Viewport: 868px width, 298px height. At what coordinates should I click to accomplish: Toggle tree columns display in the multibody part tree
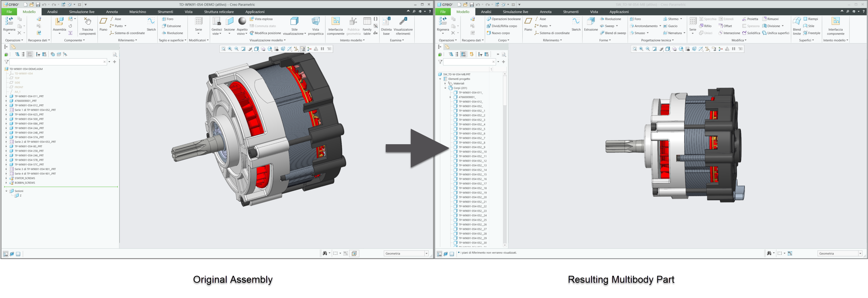[463, 54]
